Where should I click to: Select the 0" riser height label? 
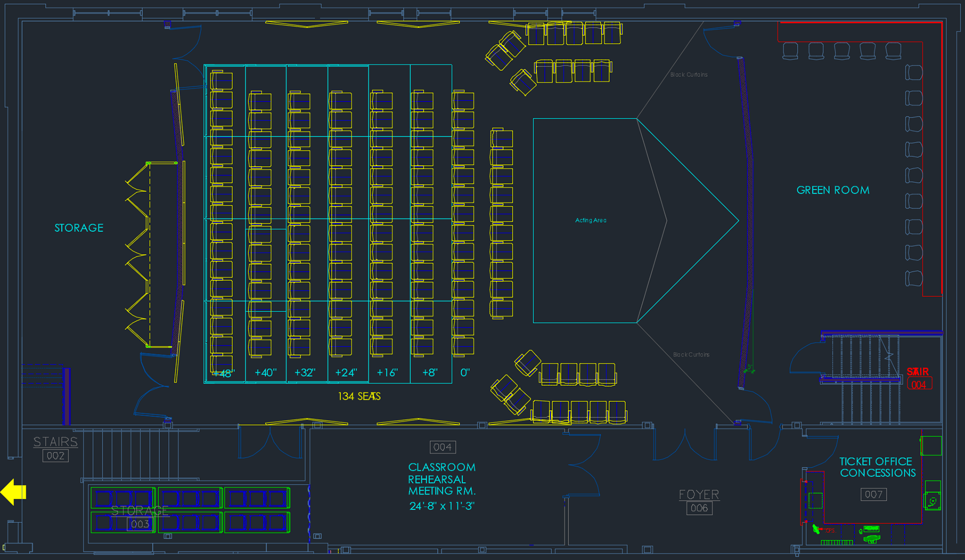tap(465, 373)
